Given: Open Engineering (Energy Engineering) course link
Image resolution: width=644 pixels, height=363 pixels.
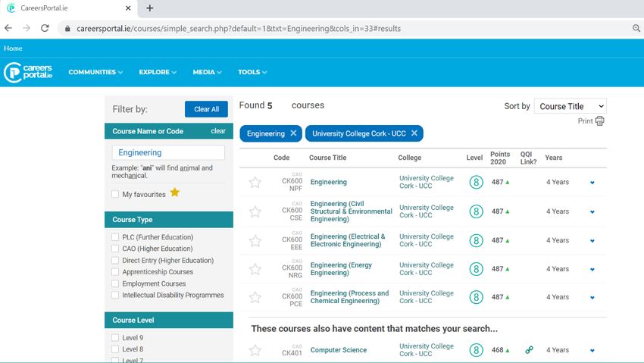Looking at the screenshot, I should [341, 269].
